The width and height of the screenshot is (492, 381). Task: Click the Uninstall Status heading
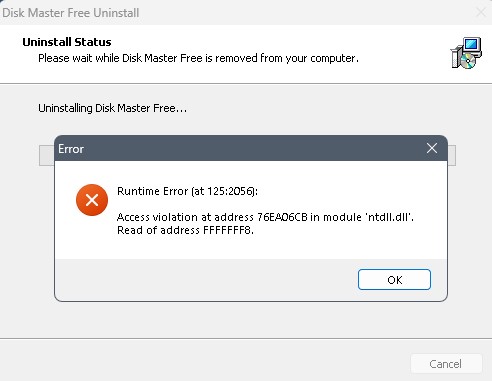point(67,42)
